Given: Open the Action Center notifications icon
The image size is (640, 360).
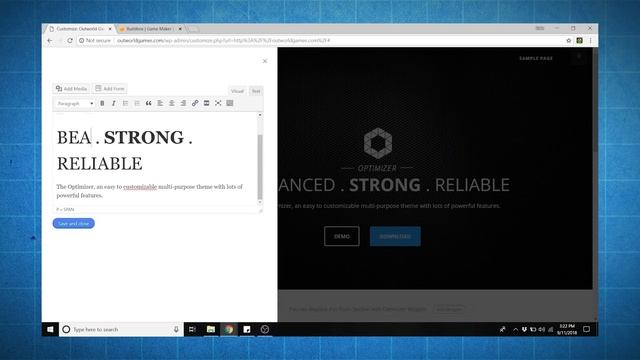Looking at the screenshot, I should tap(587, 329).
